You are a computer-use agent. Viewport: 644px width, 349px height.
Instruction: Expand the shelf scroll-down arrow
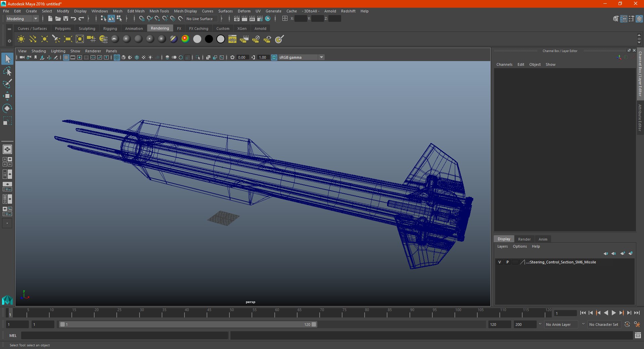pyautogui.click(x=639, y=43)
